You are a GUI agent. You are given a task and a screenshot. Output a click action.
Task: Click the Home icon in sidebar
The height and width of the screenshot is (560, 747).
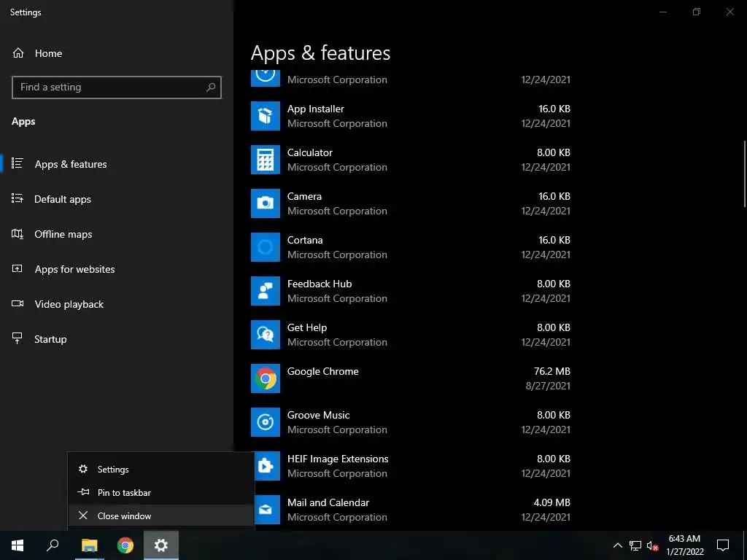pyautogui.click(x=18, y=52)
